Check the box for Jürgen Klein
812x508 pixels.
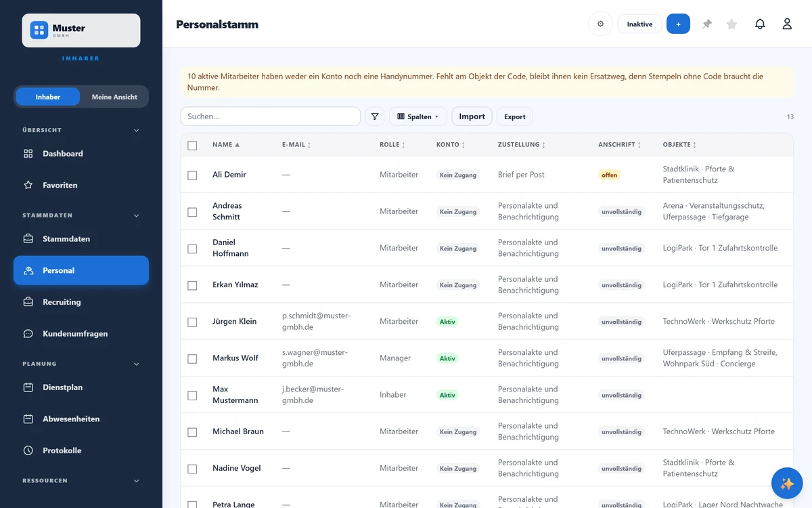pyautogui.click(x=192, y=322)
